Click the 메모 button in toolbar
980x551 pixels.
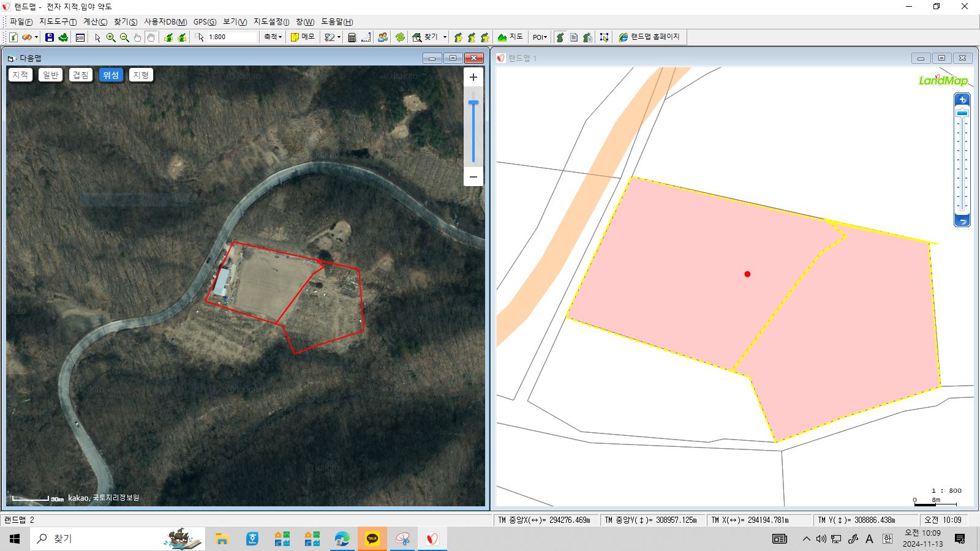(x=303, y=37)
